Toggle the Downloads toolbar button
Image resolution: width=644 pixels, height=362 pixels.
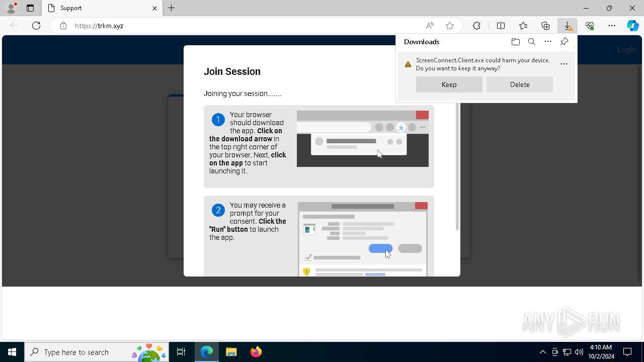point(568,26)
